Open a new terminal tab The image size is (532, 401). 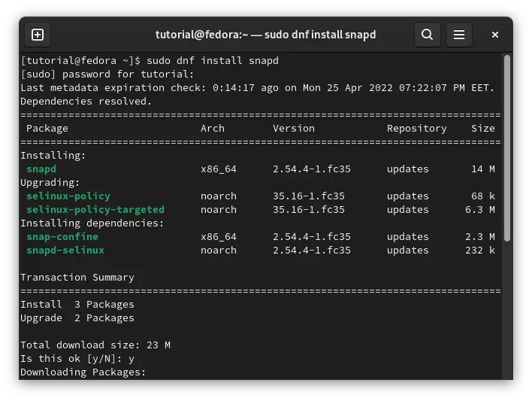[38, 35]
